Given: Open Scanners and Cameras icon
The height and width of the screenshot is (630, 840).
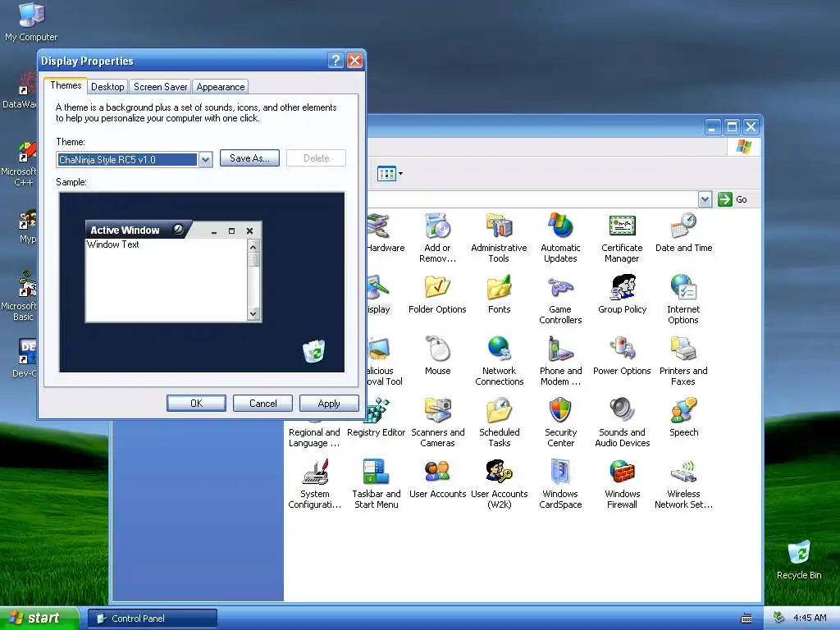Looking at the screenshot, I should tap(438, 411).
